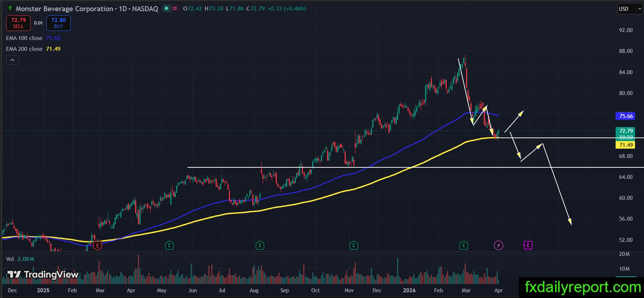Click the Sep label on time axis

tap(285, 290)
